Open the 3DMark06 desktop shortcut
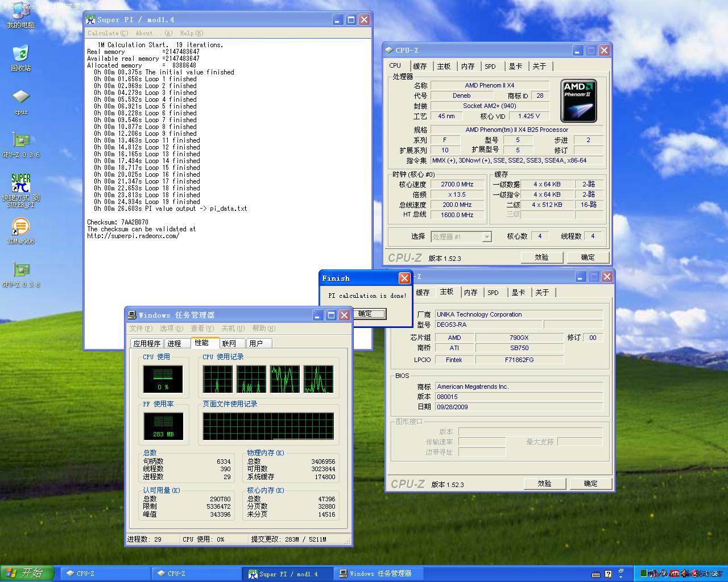Viewport: 728px width, 582px height. 20,227
